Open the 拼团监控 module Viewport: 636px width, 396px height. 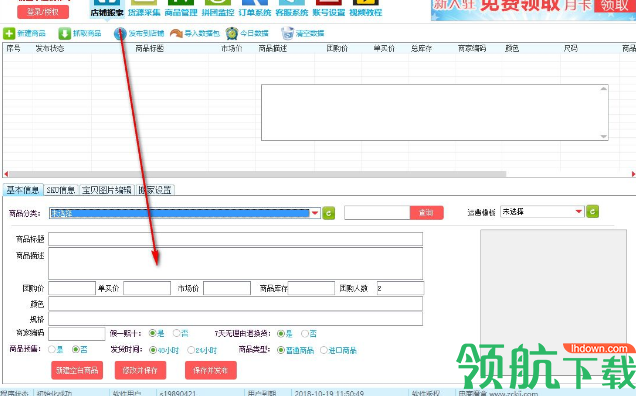click(x=218, y=9)
